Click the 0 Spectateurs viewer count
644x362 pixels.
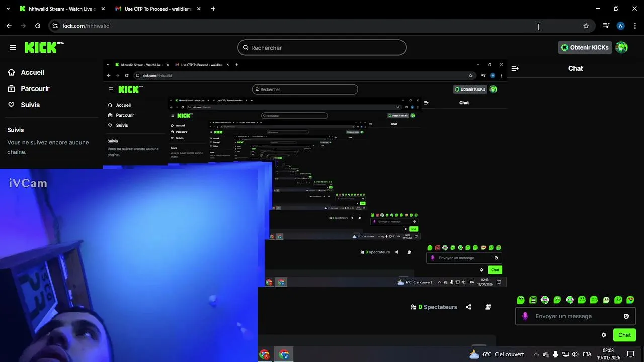click(x=434, y=307)
